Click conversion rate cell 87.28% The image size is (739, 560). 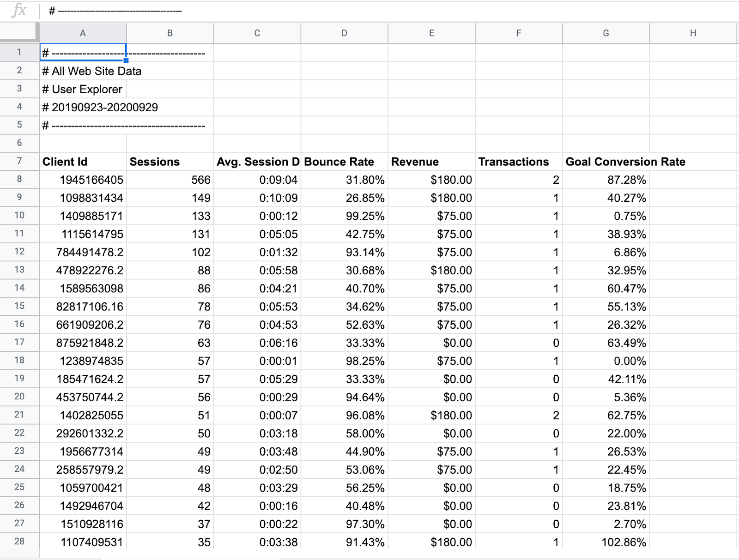coord(606,180)
